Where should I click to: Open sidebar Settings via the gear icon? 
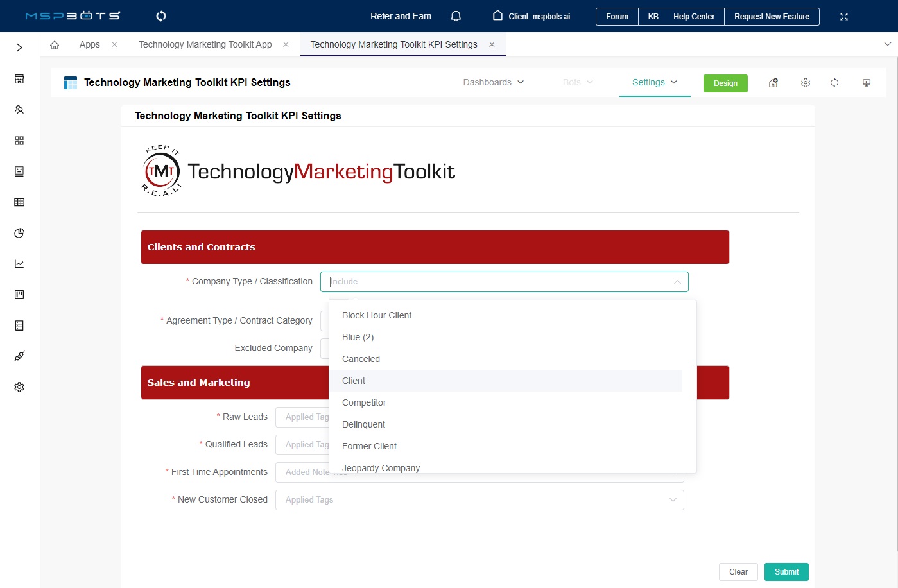pos(19,387)
